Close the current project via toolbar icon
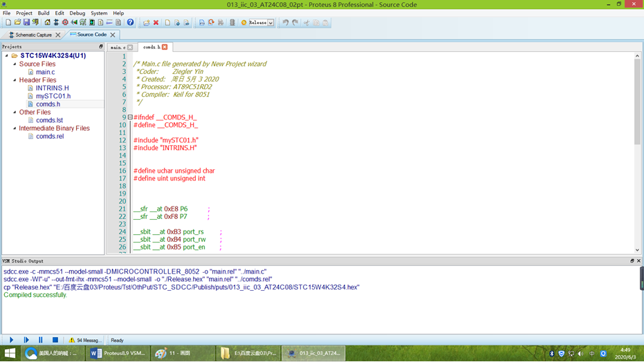This screenshot has height=362, width=644. (x=36, y=23)
